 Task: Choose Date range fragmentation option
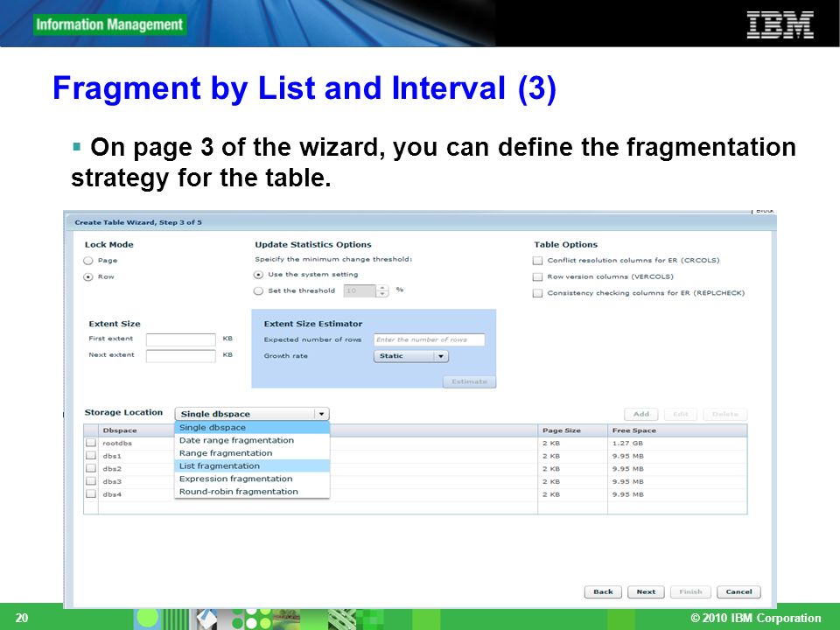pos(252,440)
